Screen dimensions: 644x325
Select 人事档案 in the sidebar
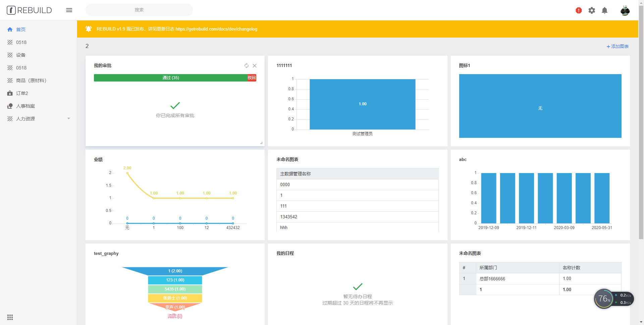(25, 106)
